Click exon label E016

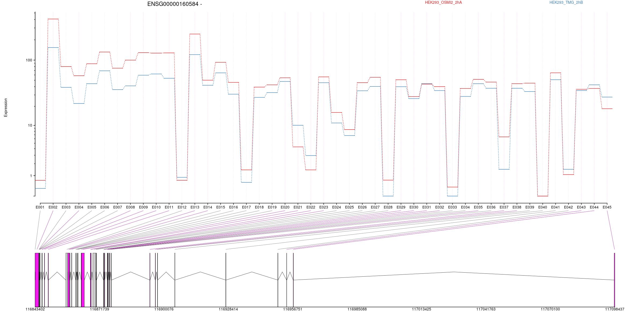click(x=233, y=207)
